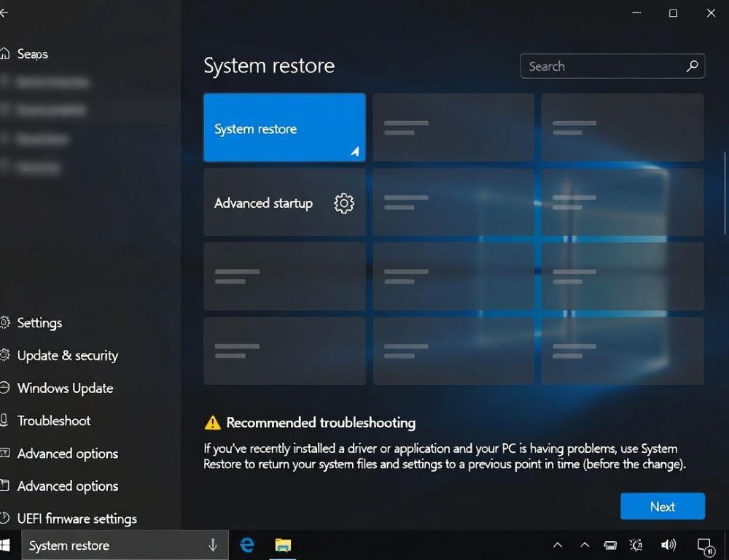Open File Explorer from the taskbar
Screen dimensions: 729x560
point(283,545)
